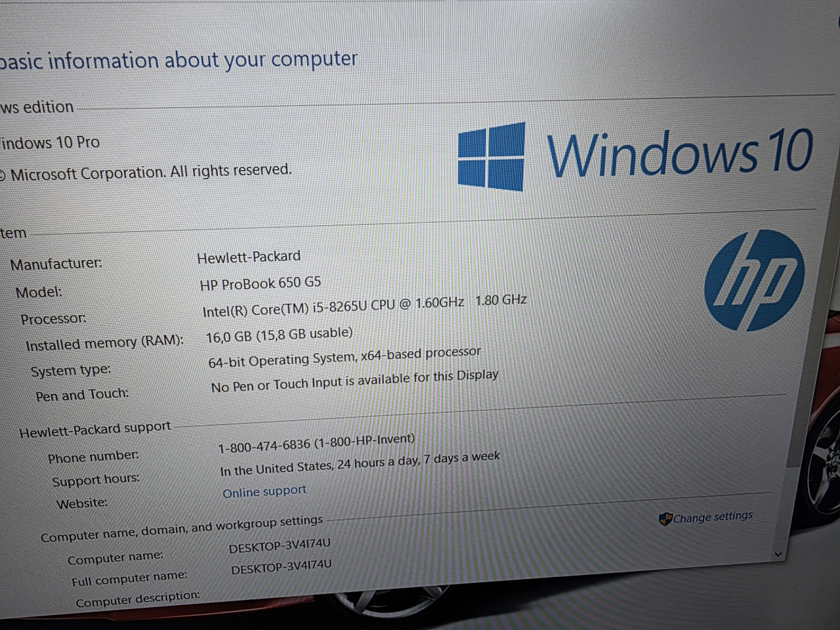
Task: Click the full computer name value
Action: coord(281,567)
